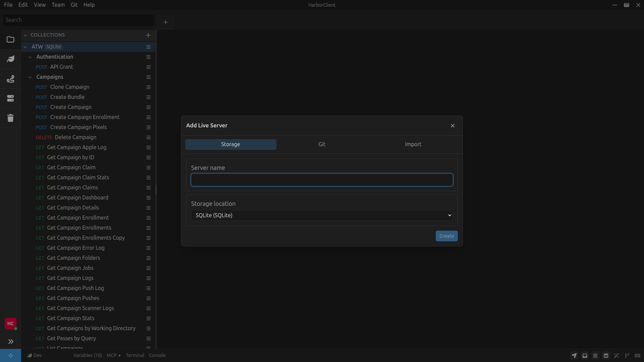Open the Team menu
Viewport: 644px width, 362px height.
point(58,5)
